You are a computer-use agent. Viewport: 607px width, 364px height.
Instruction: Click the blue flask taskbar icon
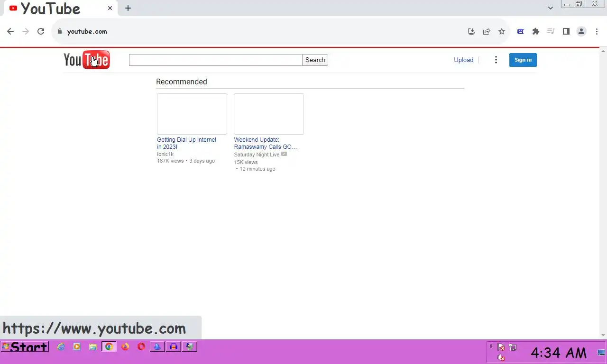click(157, 347)
